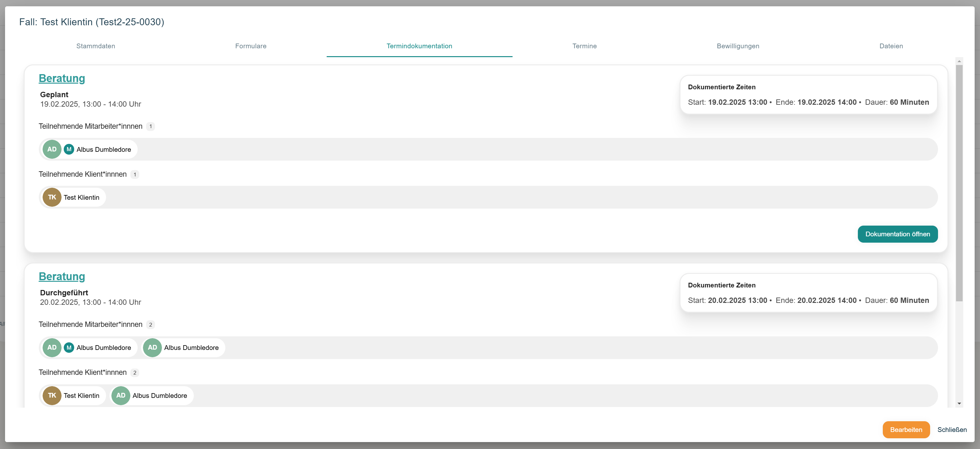Click the AD avatar next to client Albus Dumbledore
The height and width of the screenshot is (449, 980).
pyautogui.click(x=121, y=395)
